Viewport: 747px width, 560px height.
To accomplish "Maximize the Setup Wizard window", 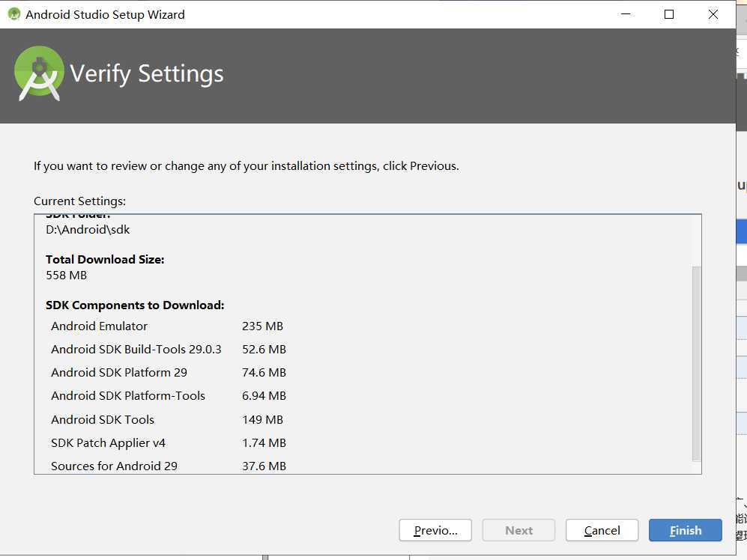I will [669, 14].
